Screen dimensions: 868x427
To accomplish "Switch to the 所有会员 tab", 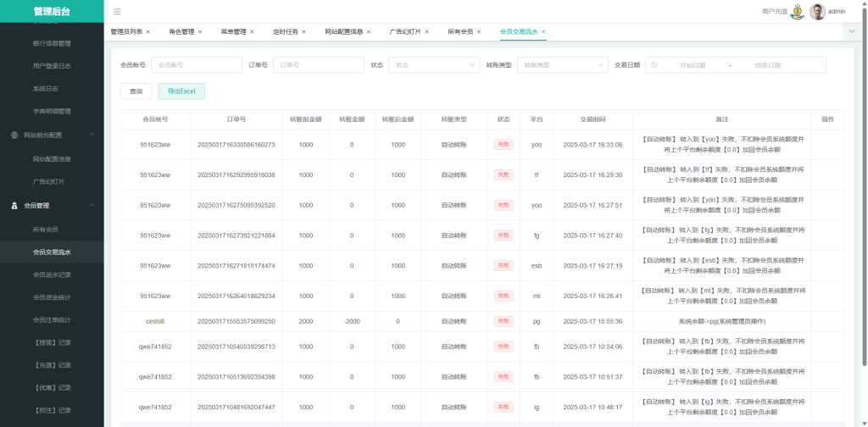I will click(460, 32).
